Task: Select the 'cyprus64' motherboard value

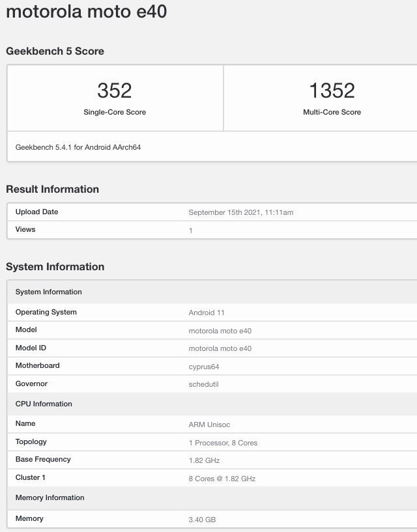Action: point(204,367)
